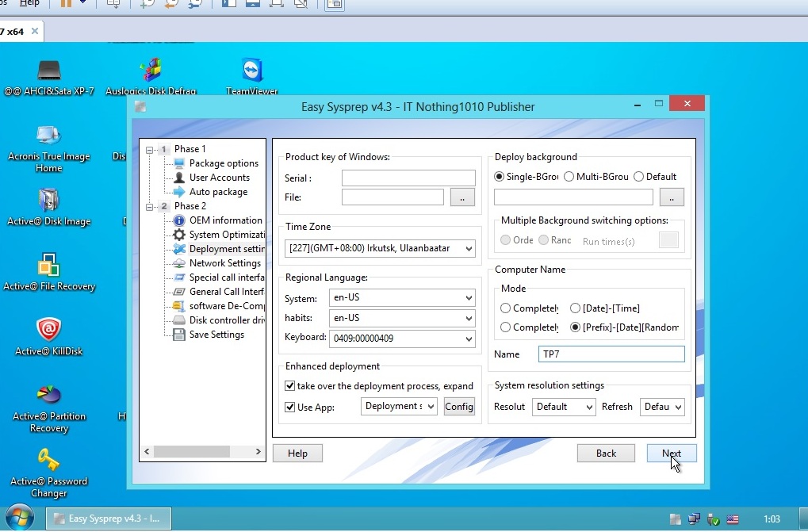
Task: Open the Resolution dropdown
Action: [x=564, y=407]
